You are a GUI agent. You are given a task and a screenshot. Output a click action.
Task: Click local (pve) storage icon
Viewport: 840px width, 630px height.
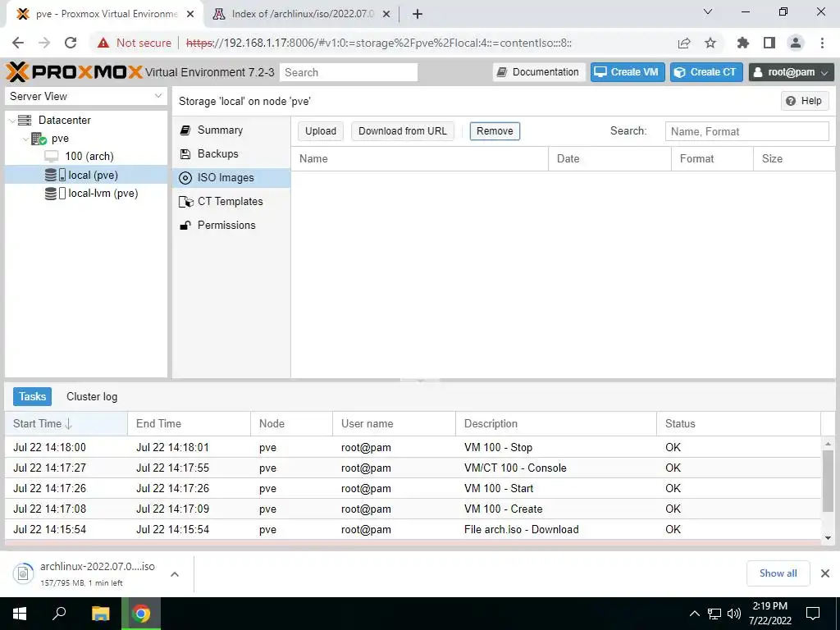pos(55,176)
